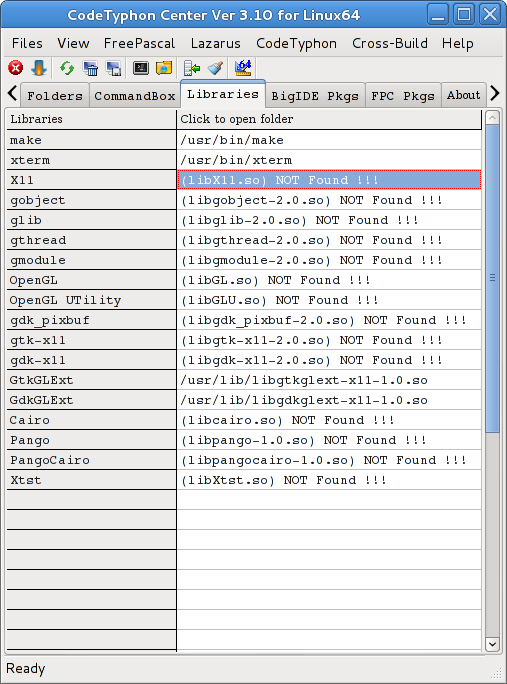507x684 pixels.
Task: Click the trash-bin screen toolbar icon
Action: tap(90, 68)
